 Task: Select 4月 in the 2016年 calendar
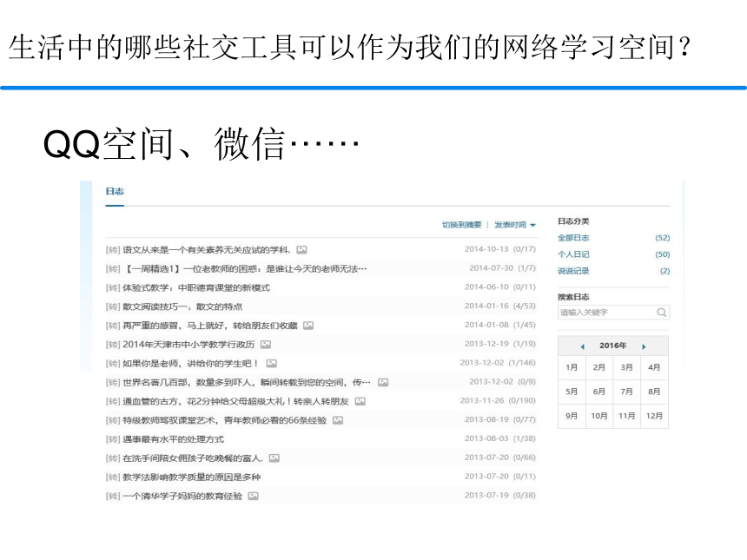pyautogui.click(x=654, y=367)
